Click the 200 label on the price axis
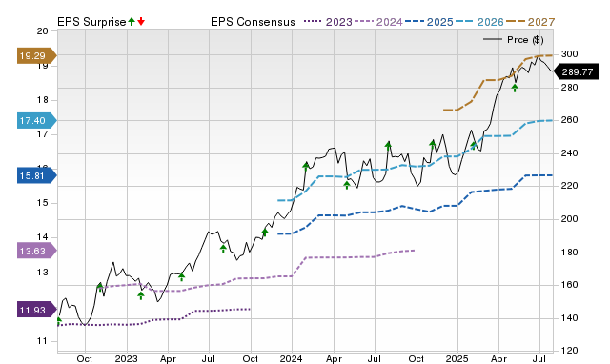This screenshot has width=610, height=364. pyautogui.click(x=569, y=219)
